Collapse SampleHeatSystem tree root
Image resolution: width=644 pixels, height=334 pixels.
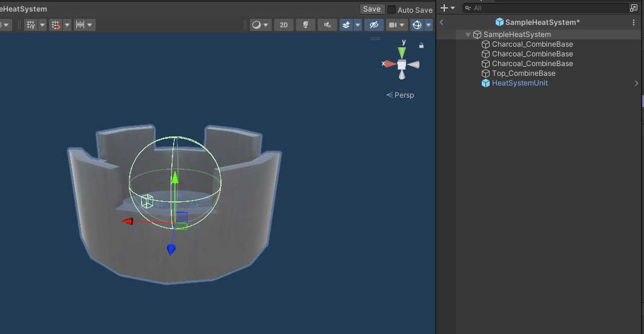click(x=468, y=35)
